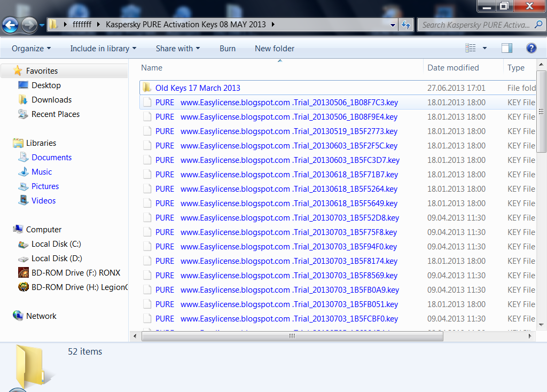Click the vertical scrollbar down arrow
Viewport: 547px width, 392px height.
(541, 325)
